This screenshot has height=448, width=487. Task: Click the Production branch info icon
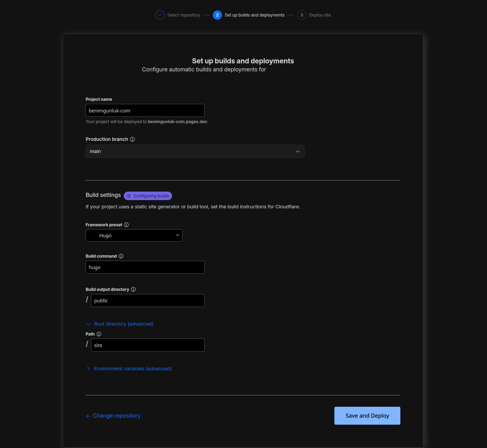pos(132,139)
